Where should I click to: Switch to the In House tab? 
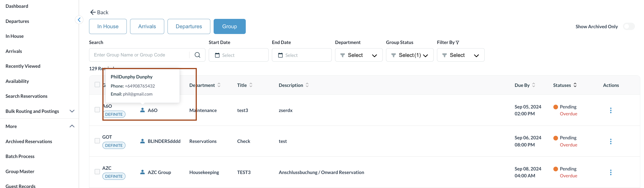coord(108,27)
